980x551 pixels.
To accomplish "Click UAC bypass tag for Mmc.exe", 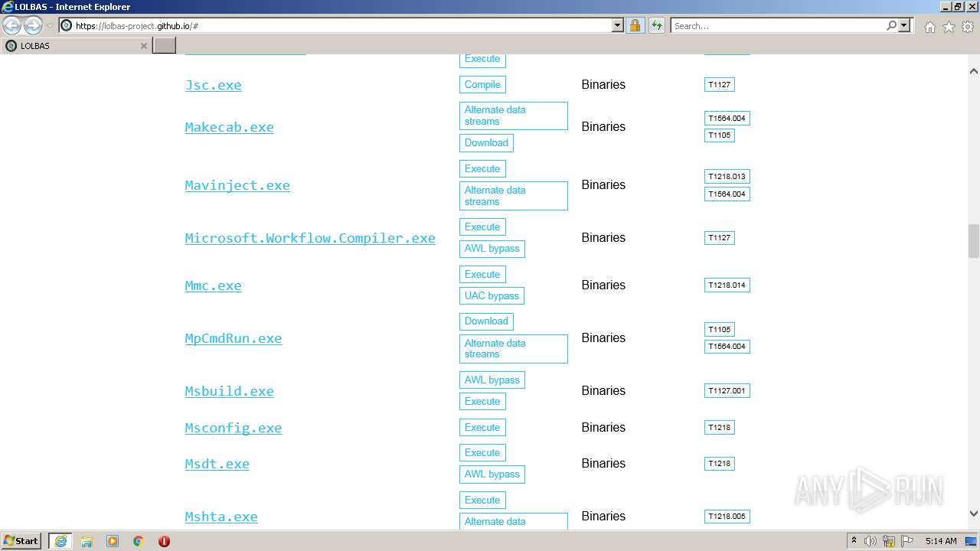I will (x=492, y=295).
